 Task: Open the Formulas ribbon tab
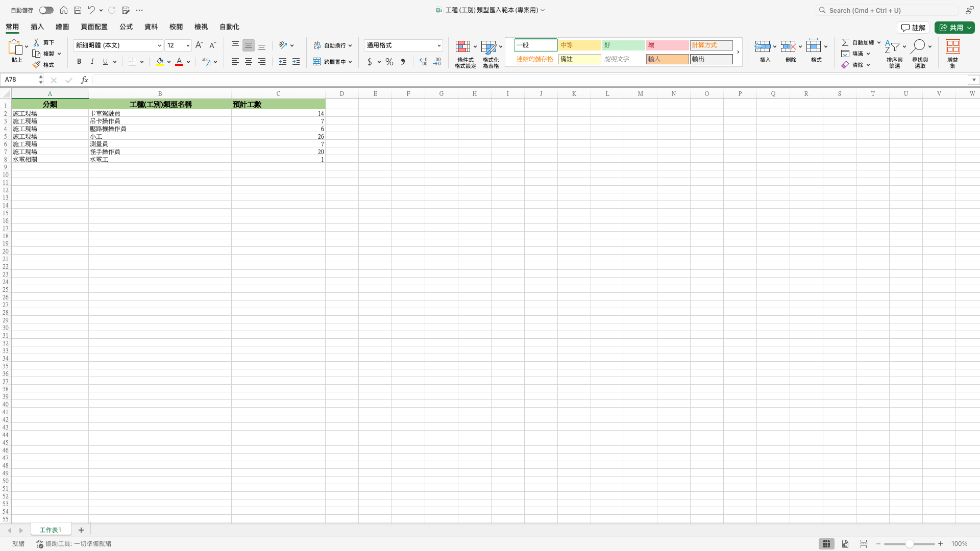pyautogui.click(x=126, y=27)
